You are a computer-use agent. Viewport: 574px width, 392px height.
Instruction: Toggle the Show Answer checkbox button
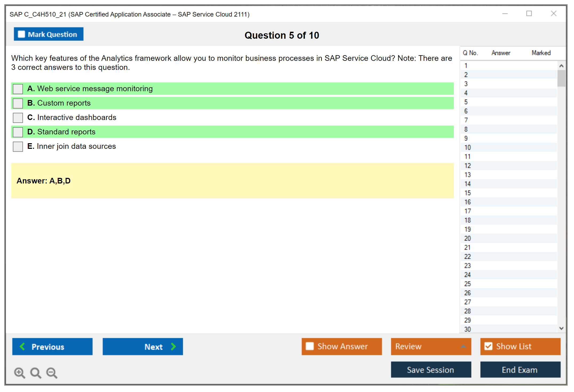coord(310,346)
